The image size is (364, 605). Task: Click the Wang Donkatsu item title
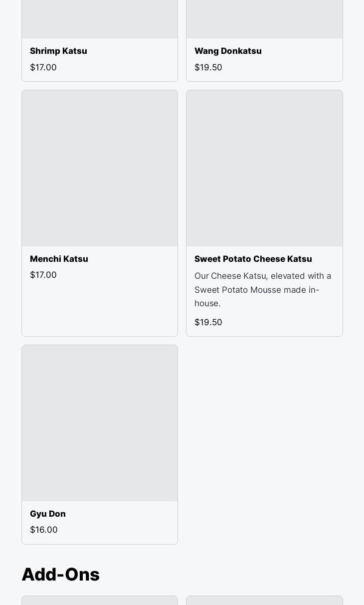(228, 51)
